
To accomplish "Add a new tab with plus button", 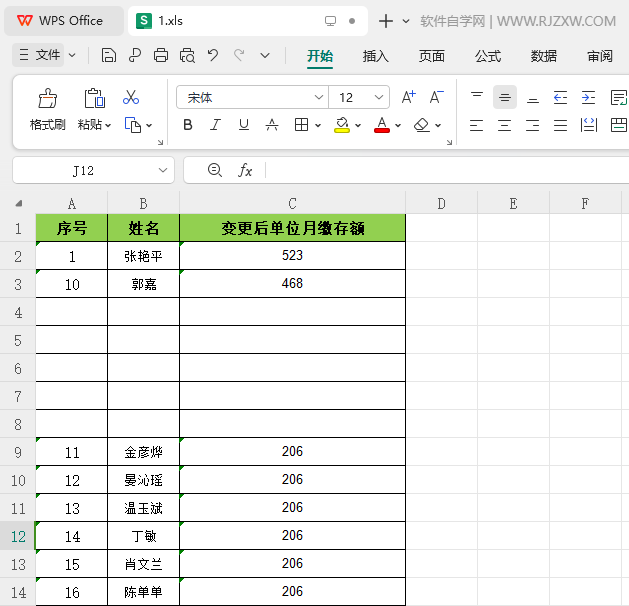I will pos(386,21).
